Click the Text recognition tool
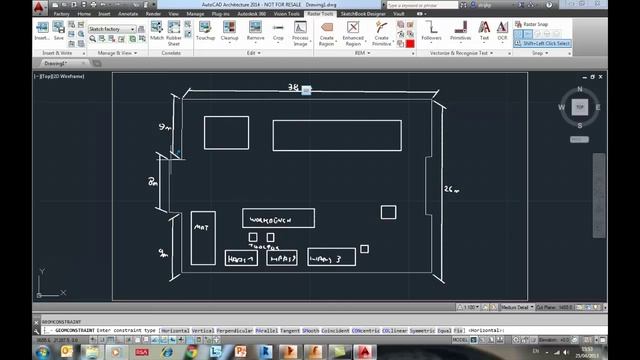 [x=484, y=32]
